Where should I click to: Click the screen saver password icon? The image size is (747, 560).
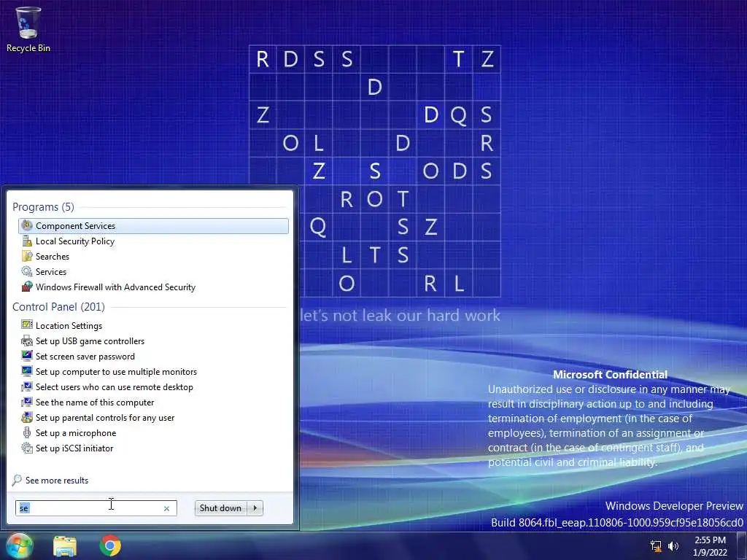point(27,356)
